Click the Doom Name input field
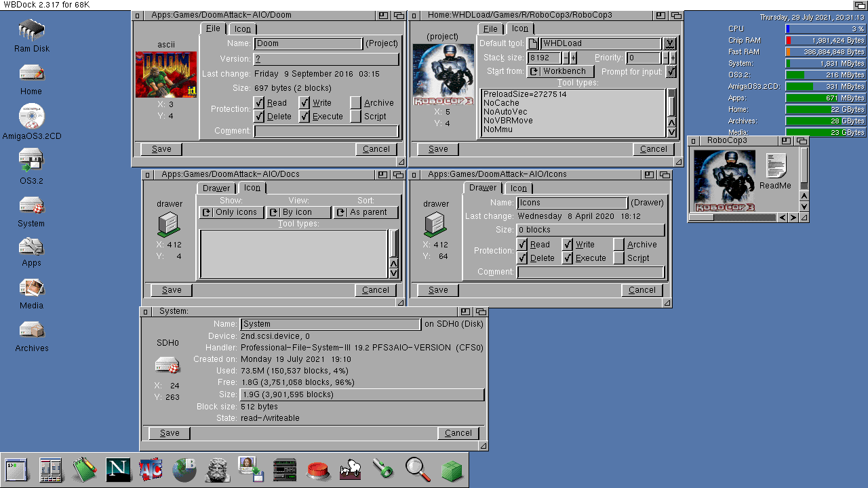 [x=309, y=43]
